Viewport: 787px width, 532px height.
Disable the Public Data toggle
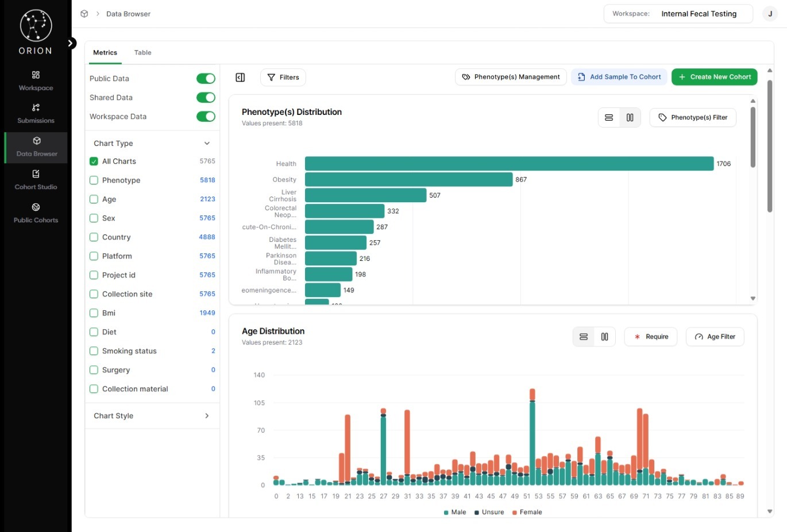point(206,79)
